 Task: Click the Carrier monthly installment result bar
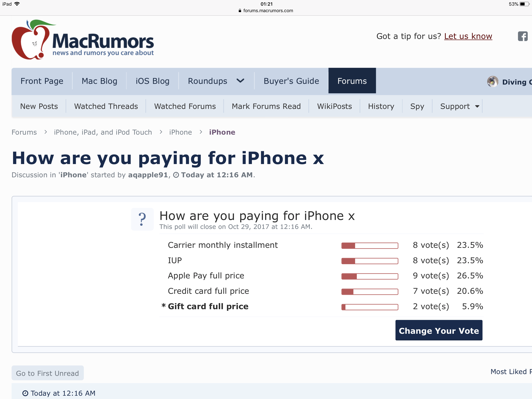[370, 245]
